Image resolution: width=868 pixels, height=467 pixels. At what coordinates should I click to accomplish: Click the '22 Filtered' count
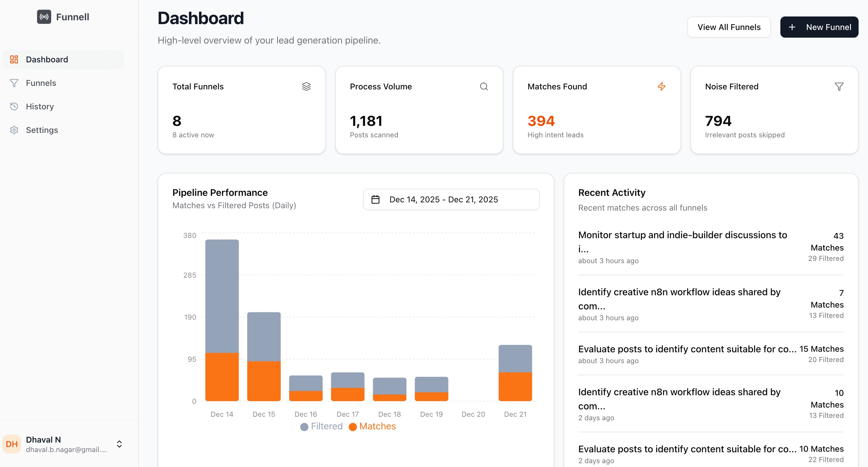tap(826, 460)
